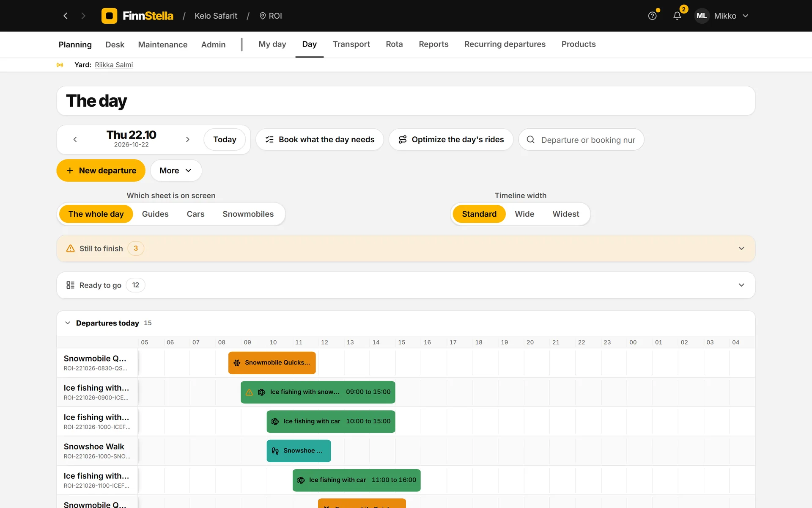Expand the Still to finish panel chevron
Image resolution: width=812 pixels, height=508 pixels.
741,248
